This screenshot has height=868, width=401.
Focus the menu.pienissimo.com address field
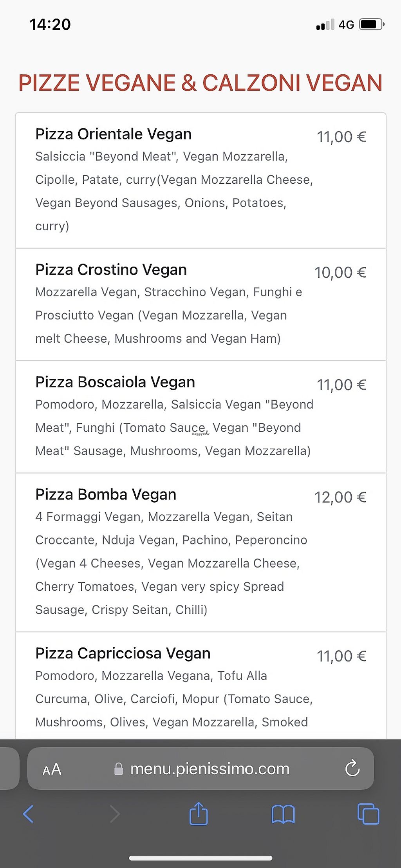tap(210, 769)
